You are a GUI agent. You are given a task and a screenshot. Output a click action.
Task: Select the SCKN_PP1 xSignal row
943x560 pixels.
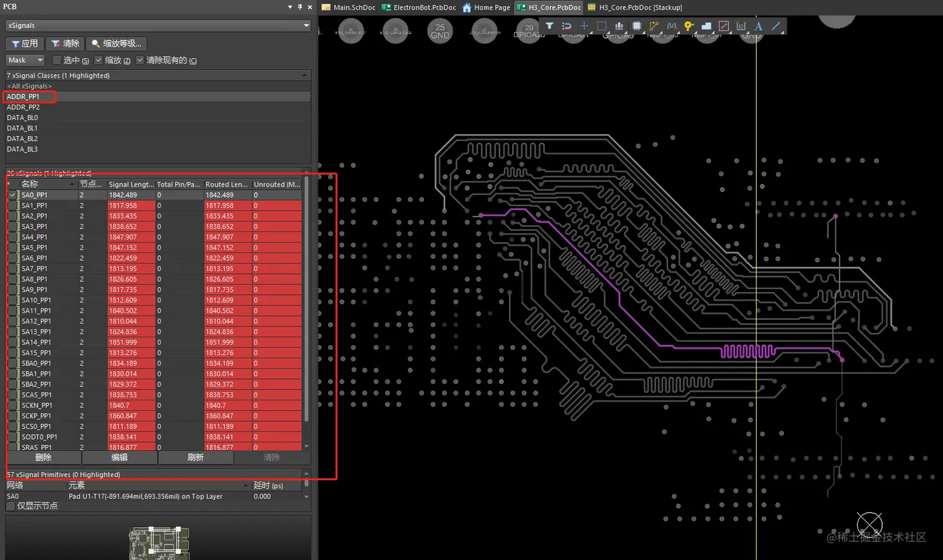click(154, 405)
